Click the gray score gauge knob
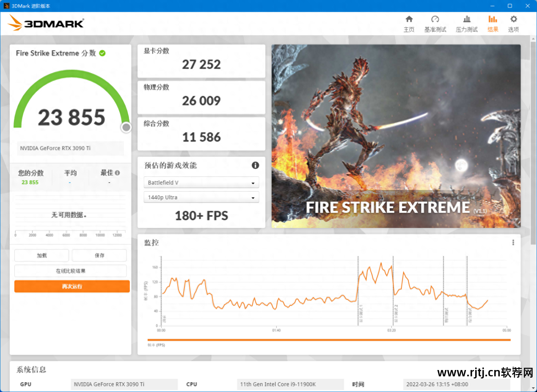The height and width of the screenshot is (392, 537). [x=126, y=127]
